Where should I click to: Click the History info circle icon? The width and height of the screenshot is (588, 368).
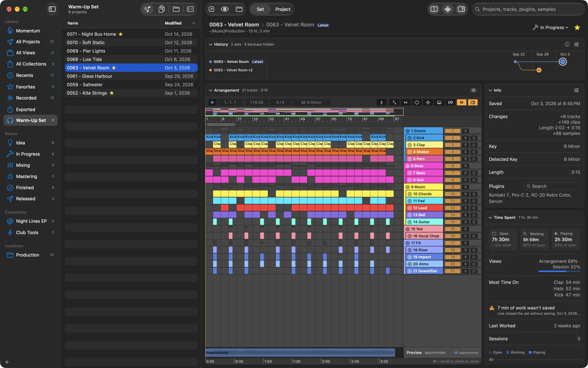[567, 44]
